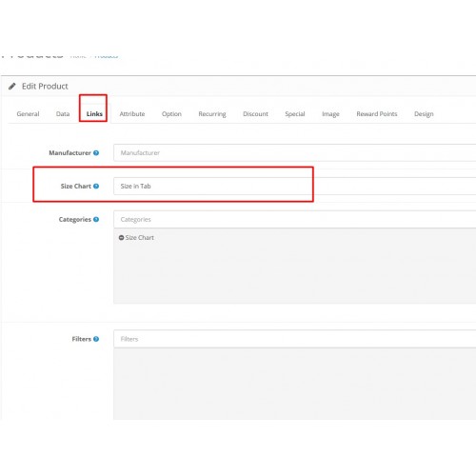Go to the Option tab

[171, 114]
